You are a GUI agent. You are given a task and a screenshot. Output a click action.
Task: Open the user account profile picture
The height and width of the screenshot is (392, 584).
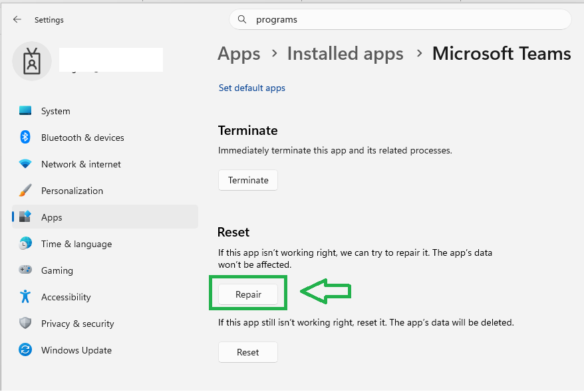pos(32,61)
